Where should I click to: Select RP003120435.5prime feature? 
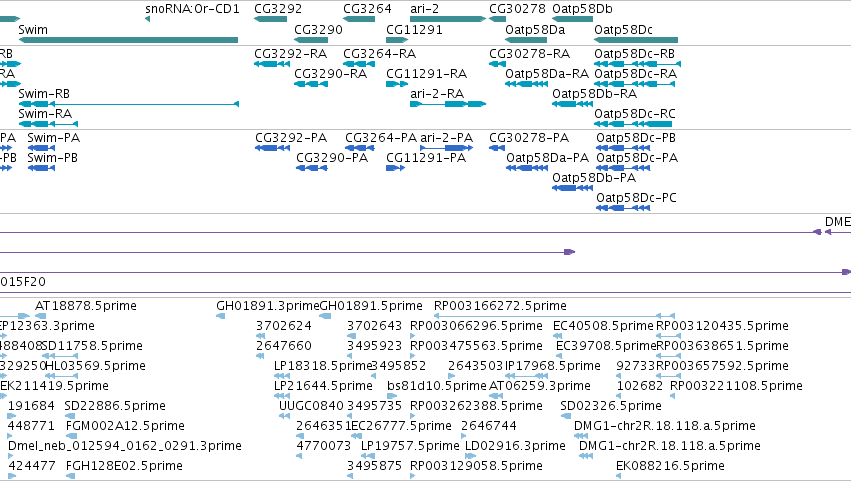pyautogui.click(x=668, y=336)
